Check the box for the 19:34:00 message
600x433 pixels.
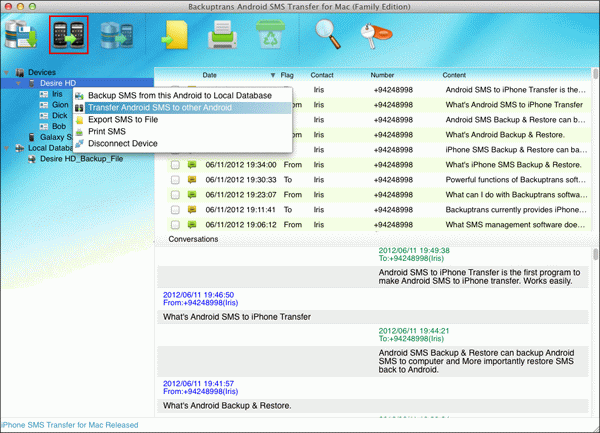175,165
